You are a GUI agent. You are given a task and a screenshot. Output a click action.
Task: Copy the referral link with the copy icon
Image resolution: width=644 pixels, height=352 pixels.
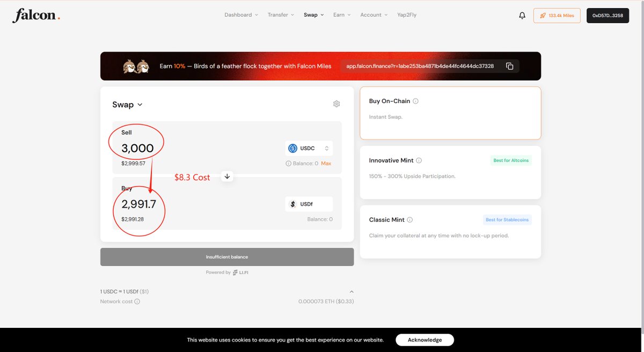[510, 66]
